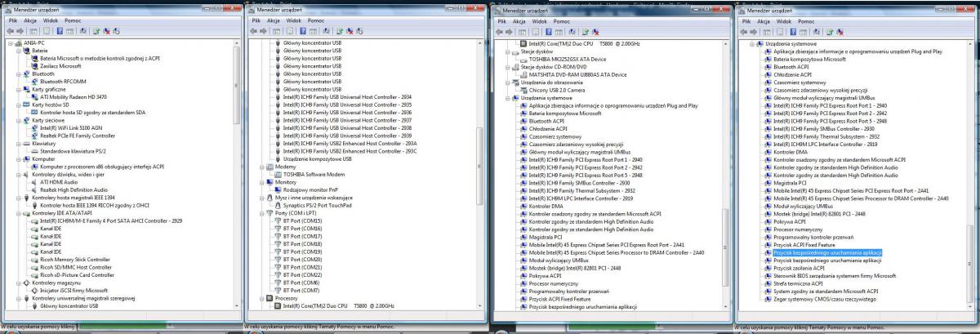Collapse the Baterie category
The image size is (980, 334).
click(x=18, y=51)
